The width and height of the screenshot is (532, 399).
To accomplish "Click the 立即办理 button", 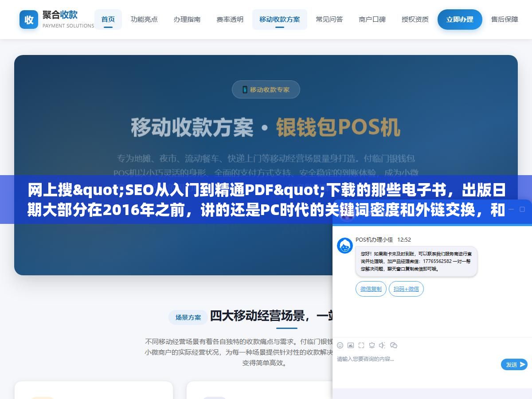I will click(x=460, y=20).
